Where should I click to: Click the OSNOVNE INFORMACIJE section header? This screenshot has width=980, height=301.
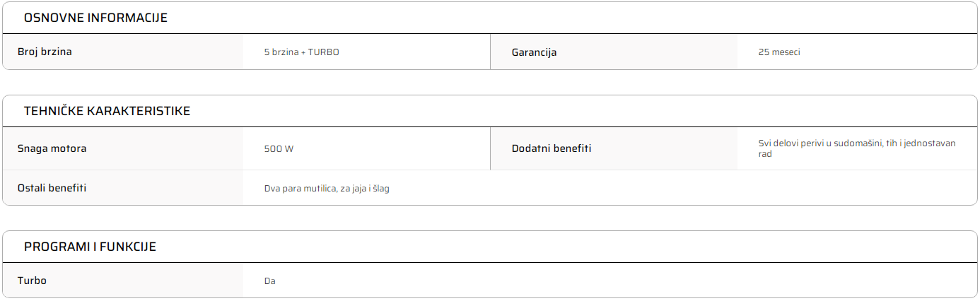tap(95, 18)
